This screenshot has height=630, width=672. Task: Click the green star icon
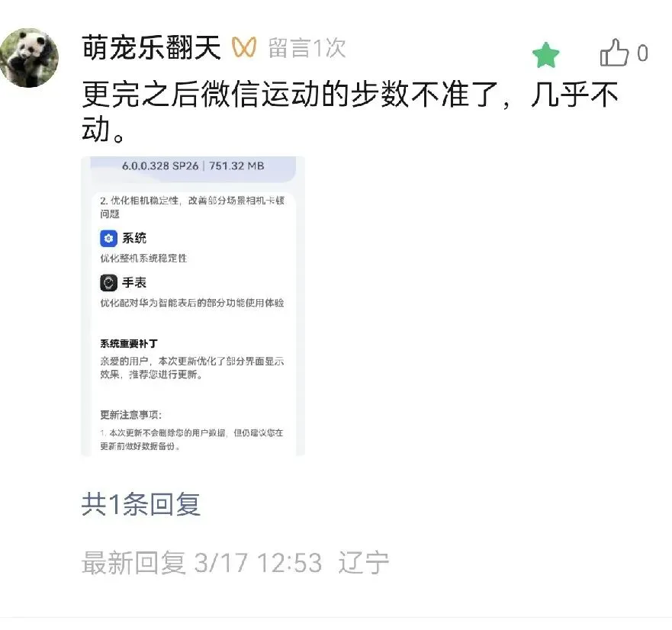[545, 55]
